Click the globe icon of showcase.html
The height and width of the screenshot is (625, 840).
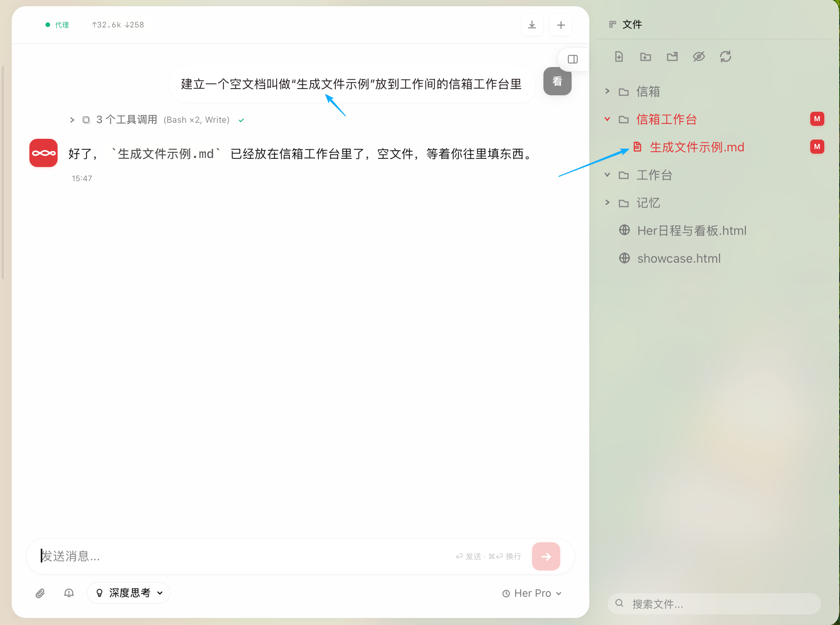(625, 258)
